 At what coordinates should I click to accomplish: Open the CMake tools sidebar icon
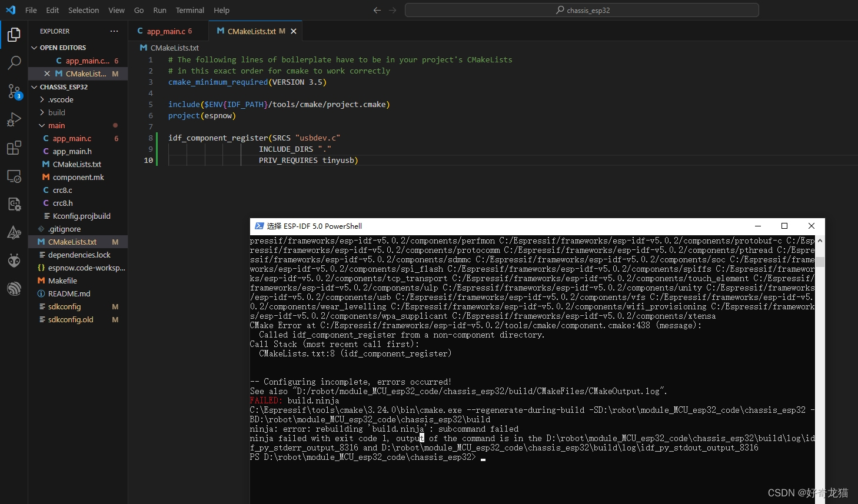coord(14,232)
